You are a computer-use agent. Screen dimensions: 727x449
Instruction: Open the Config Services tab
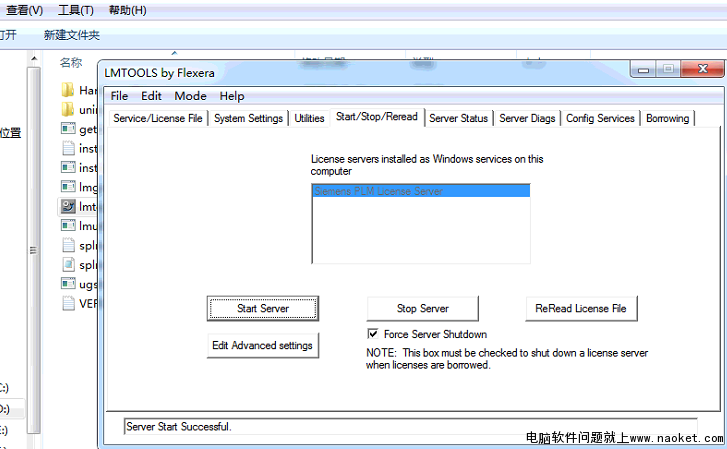tap(600, 118)
